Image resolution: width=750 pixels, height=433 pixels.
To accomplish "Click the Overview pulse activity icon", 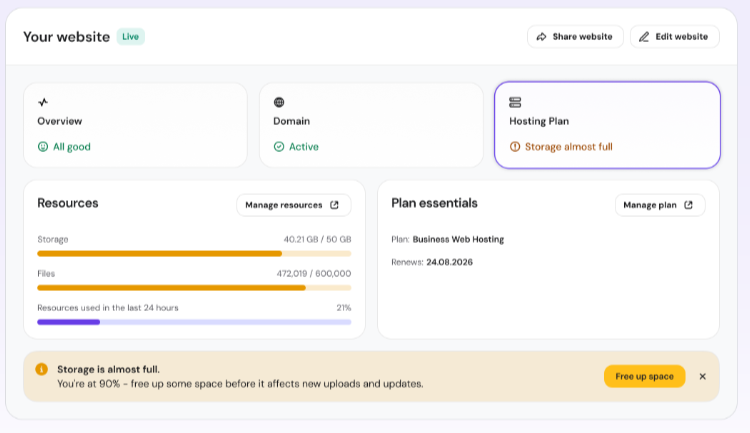I will click(43, 102).
